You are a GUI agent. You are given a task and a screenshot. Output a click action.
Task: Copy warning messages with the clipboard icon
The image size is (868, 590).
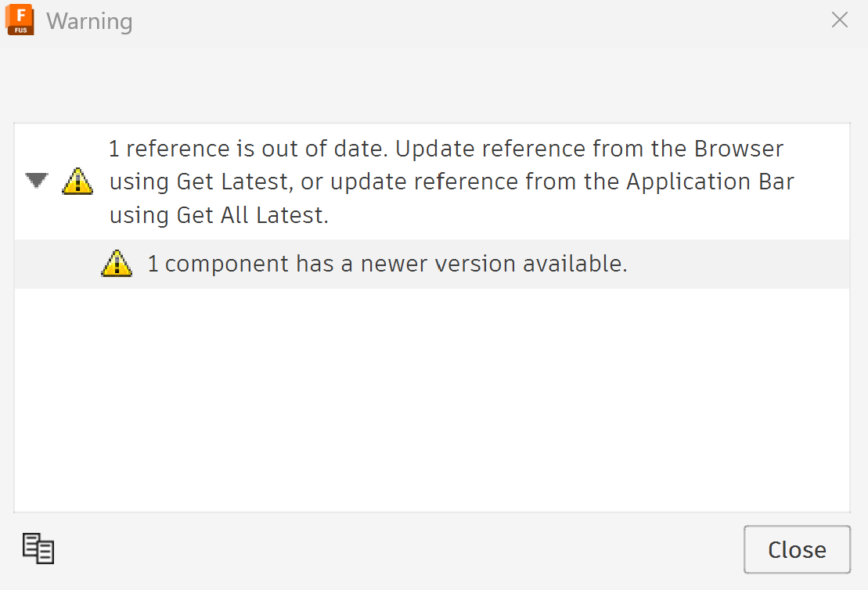point(38,549)
